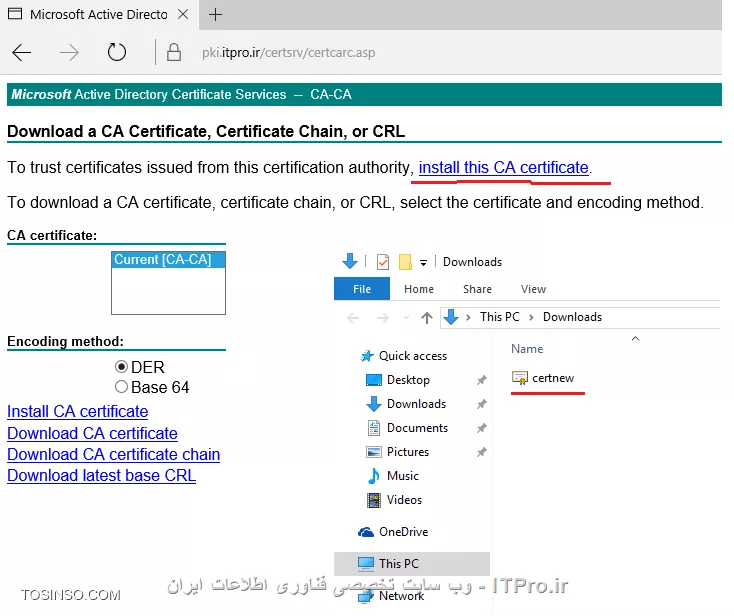Select the certnew certificate file
The width and height of the screenshot is (734, 616).
553,378
